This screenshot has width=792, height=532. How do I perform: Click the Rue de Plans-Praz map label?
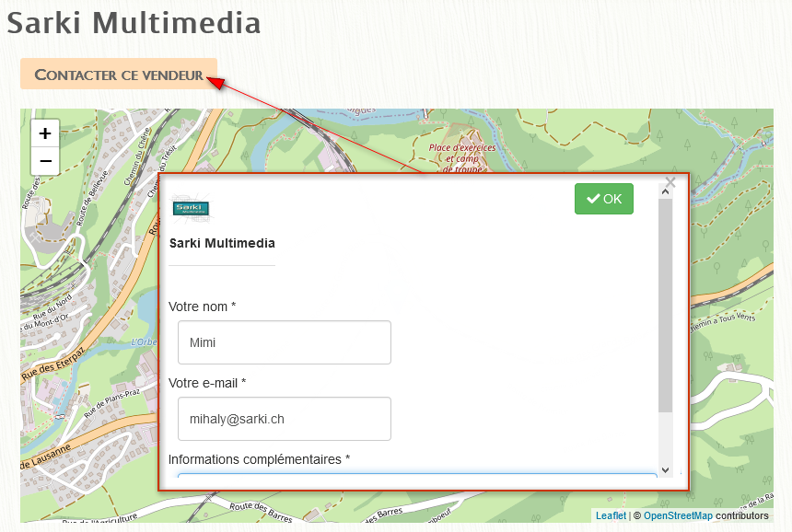pos(111,403)
